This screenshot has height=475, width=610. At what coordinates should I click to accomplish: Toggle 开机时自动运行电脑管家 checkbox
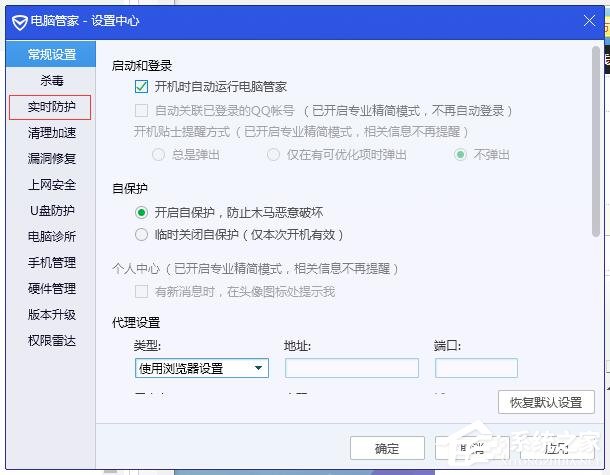(x=141, y=86)
